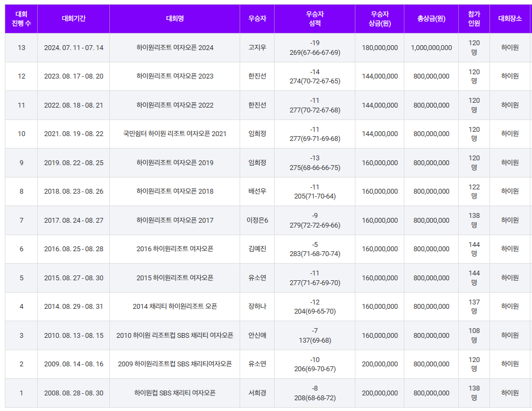Viewport: 532px width, 411px height.
Task: Select tournament name 하이원리조트 여자오픈 2017
Action: click(175, 221)
